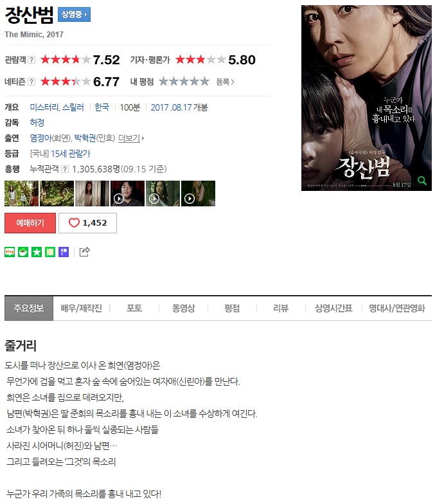The image size is (435, 504).
Task: Open director 허정 link
Action: (37, 122)
